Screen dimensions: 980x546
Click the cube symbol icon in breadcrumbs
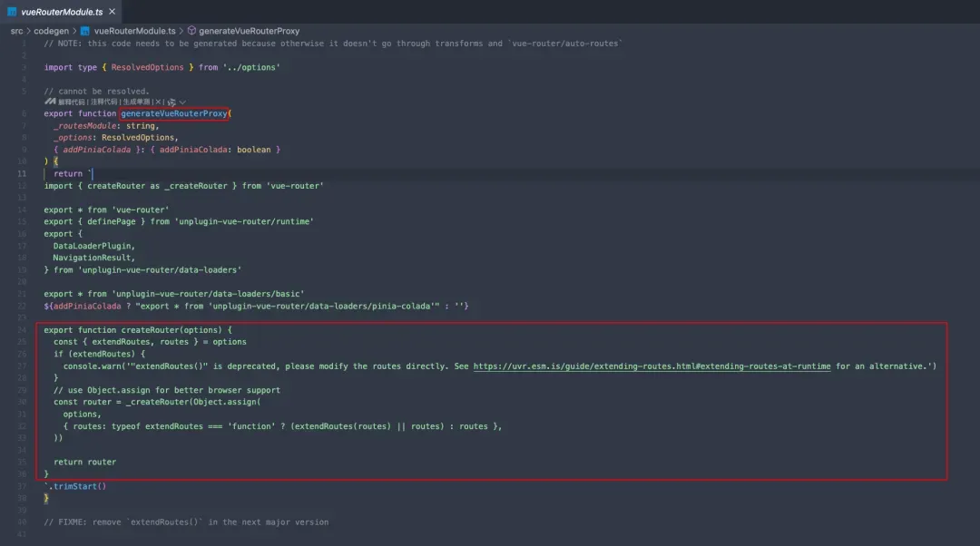pos(191,31)
